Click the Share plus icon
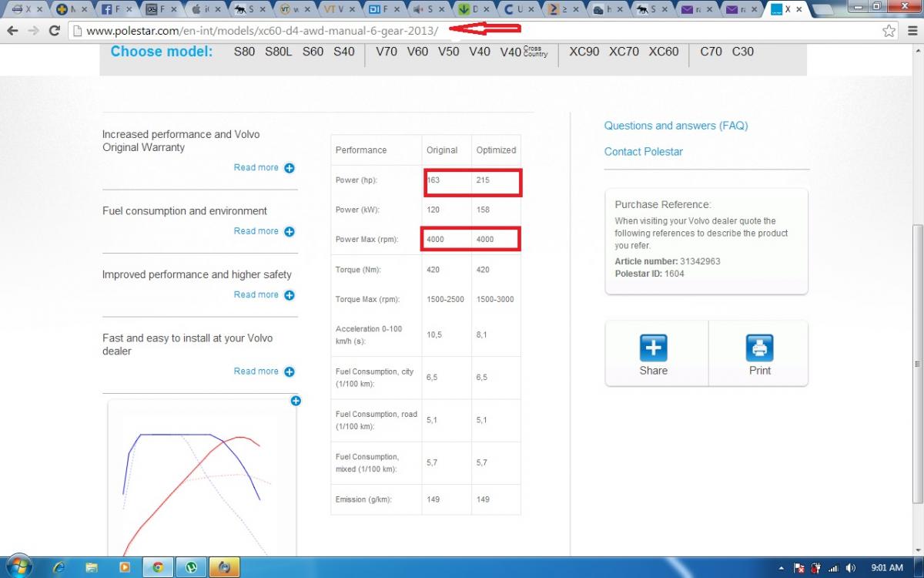924x578 pixels. pyautogui.click(x=654, y=348)
